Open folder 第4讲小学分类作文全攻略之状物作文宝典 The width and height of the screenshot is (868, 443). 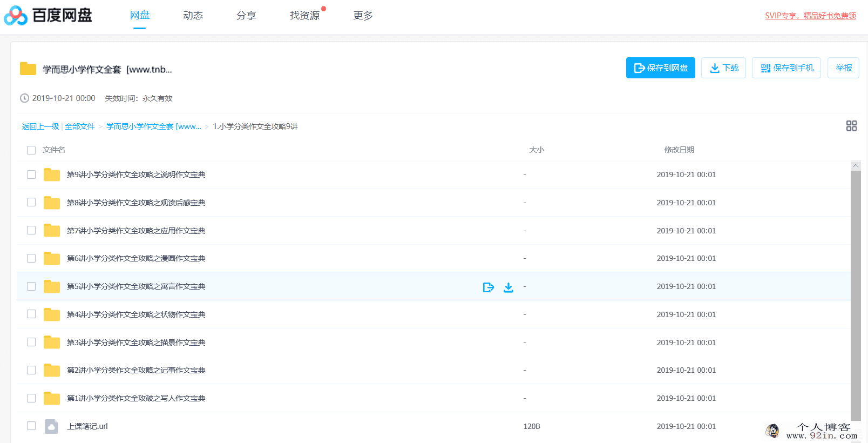[136, 314]
